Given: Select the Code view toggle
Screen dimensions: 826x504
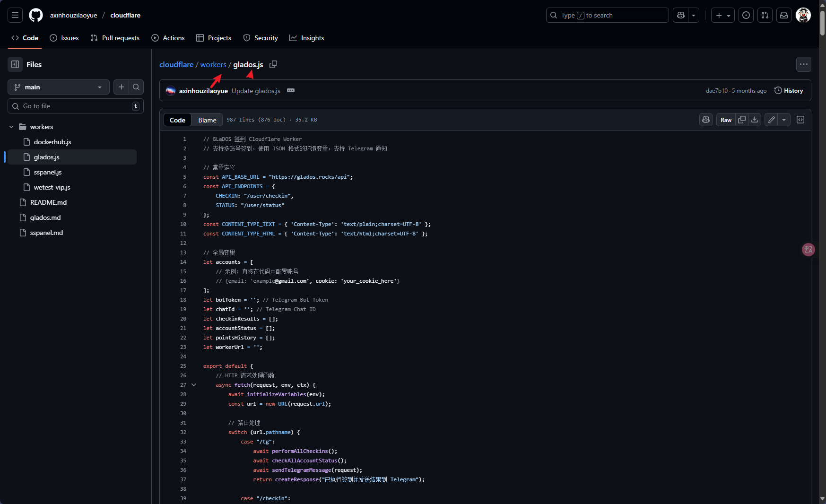Looking at the screenshot, I should click(x=177, y=120).
